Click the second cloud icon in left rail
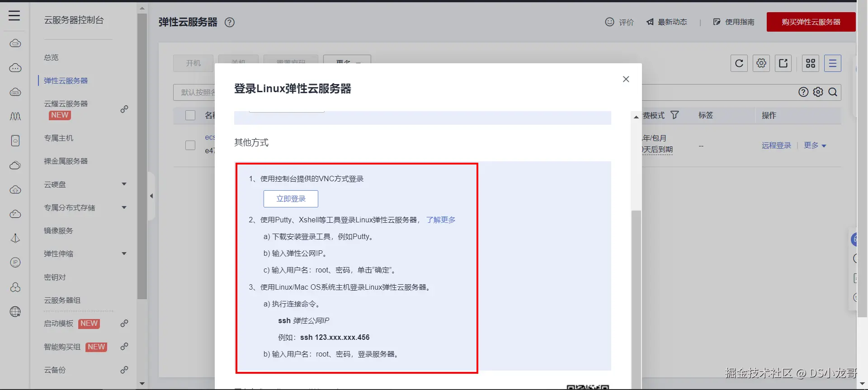The image size is (868, 390). 15,68
